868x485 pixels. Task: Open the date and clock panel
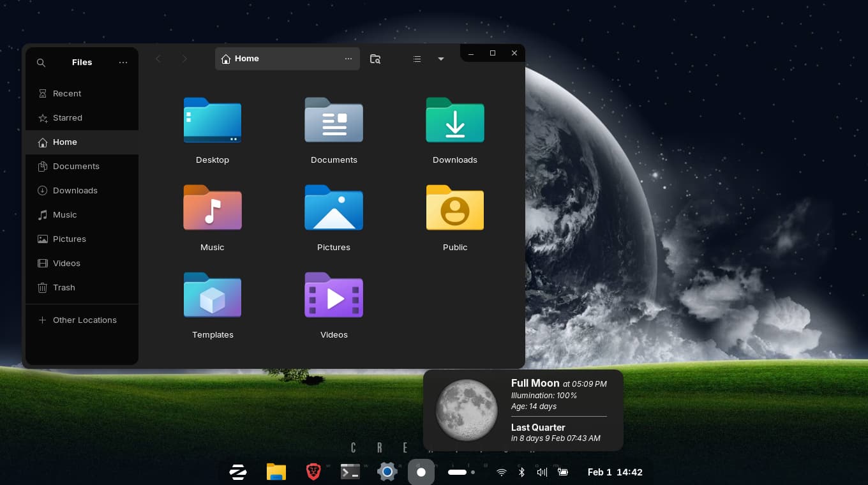tap(615, 472)
